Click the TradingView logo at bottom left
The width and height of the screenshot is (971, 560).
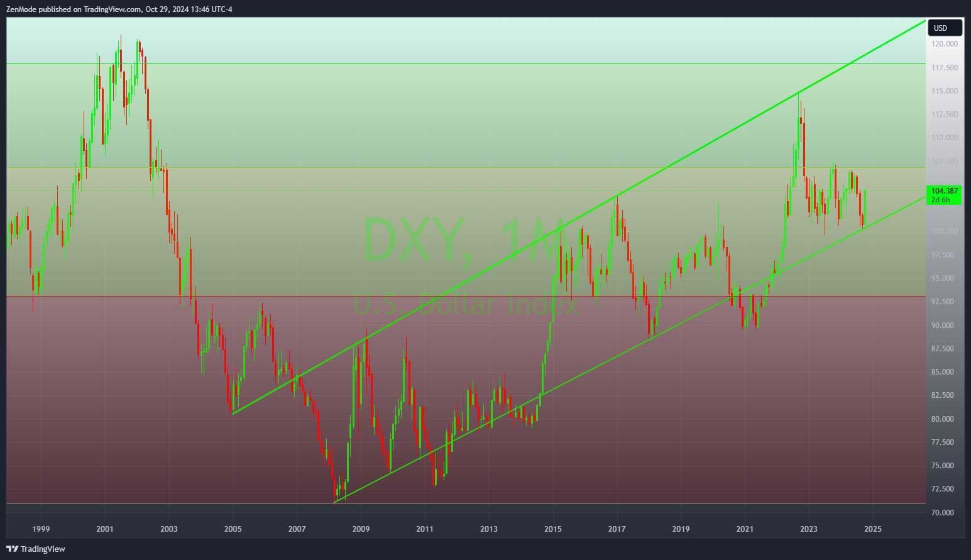pos(35,549)
